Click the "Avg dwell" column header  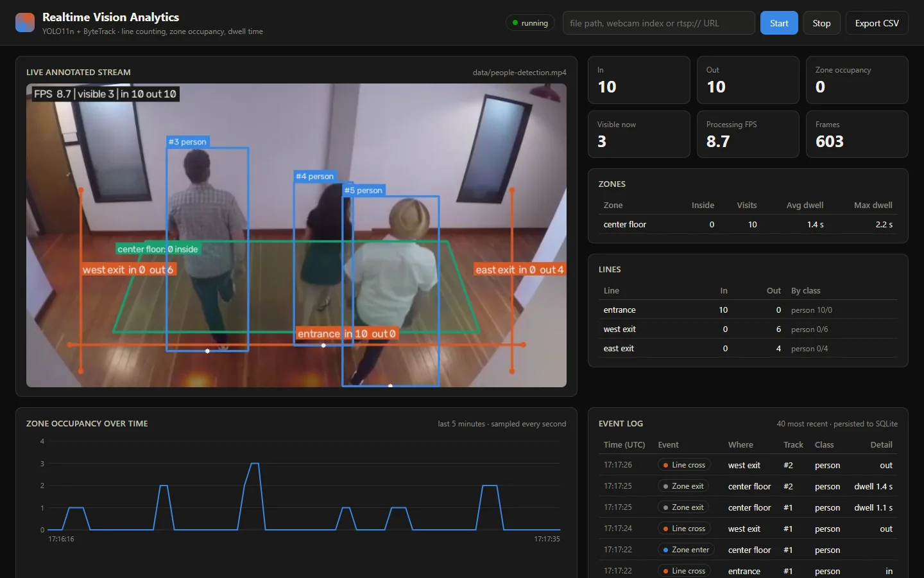[805, 206]
